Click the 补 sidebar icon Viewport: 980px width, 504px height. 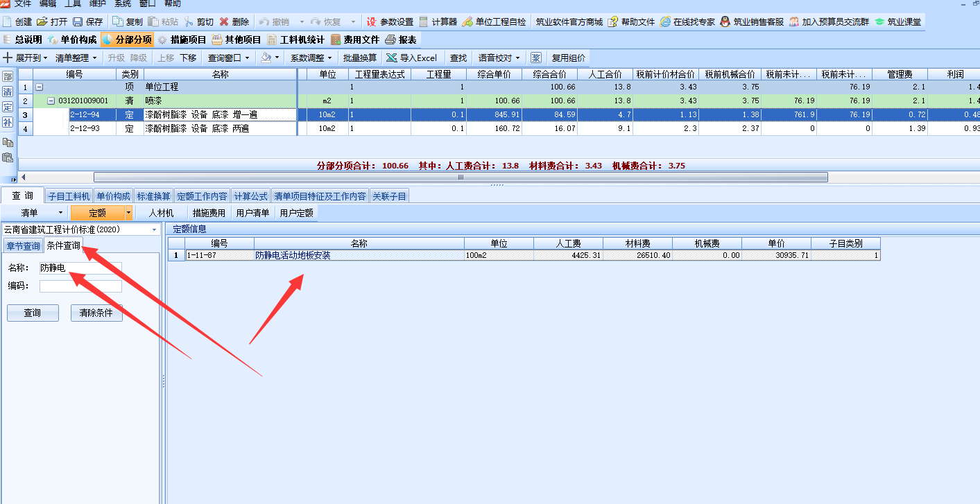[x=8, y=122]
